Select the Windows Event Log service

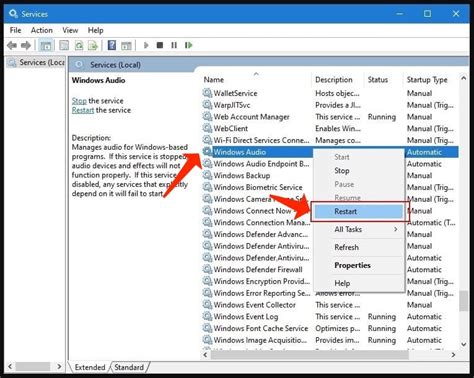[x=330, y=316]
